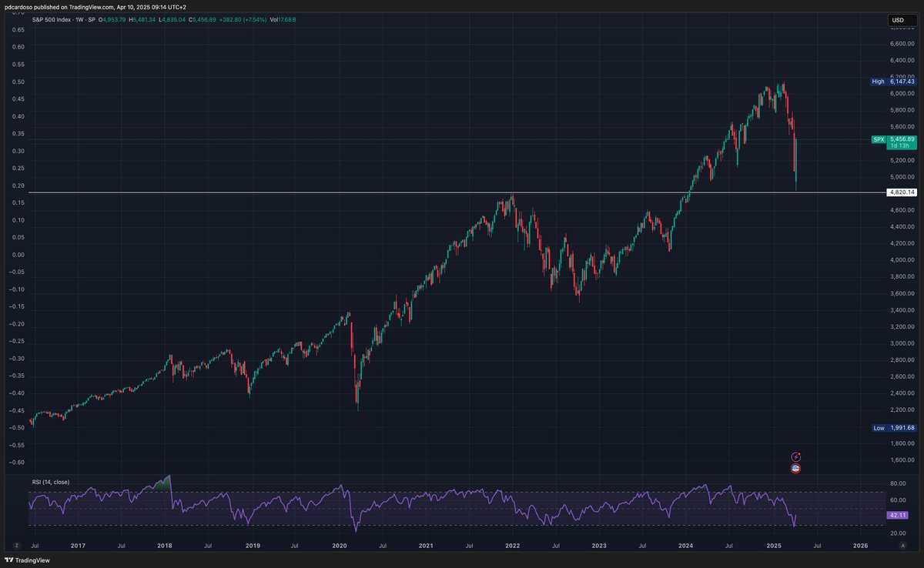Click the change value +382.80 (+7.54%)

243,19
